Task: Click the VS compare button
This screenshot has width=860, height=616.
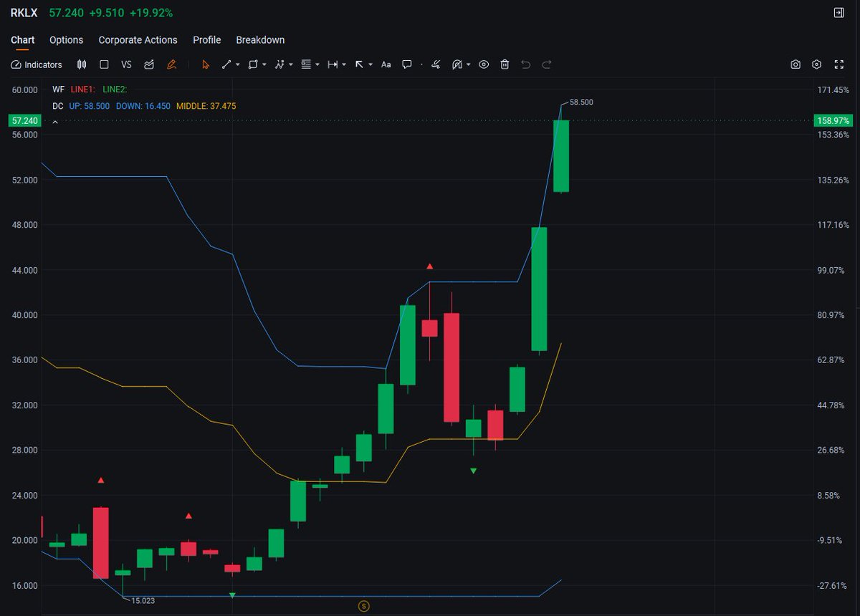Action: click(x=126, y=64)
